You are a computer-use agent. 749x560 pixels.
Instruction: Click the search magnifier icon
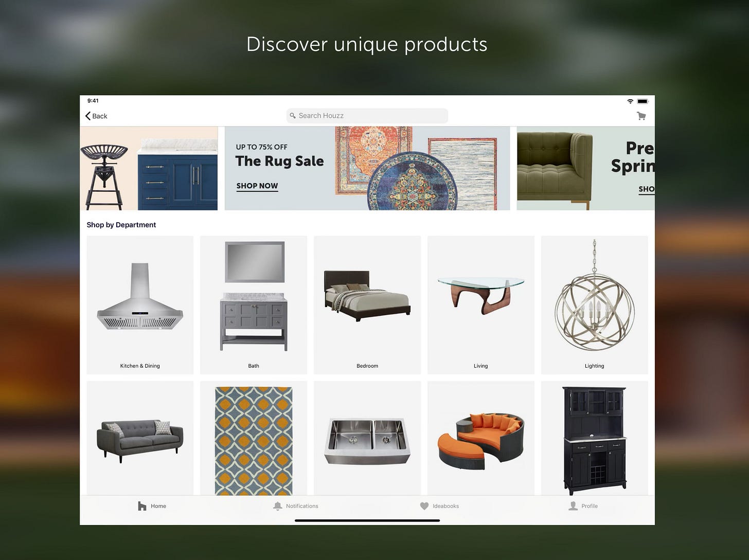tap(293, 116)
